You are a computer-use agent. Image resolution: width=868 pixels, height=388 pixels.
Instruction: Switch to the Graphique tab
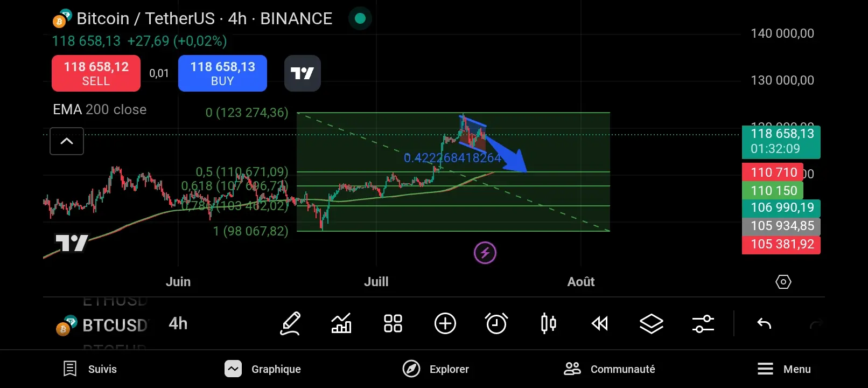pos(263,369)
